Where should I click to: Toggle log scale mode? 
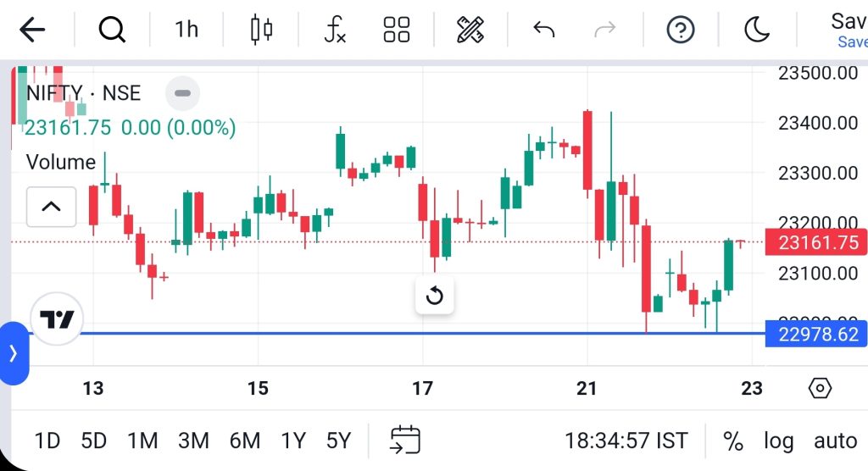click(778, 441)
